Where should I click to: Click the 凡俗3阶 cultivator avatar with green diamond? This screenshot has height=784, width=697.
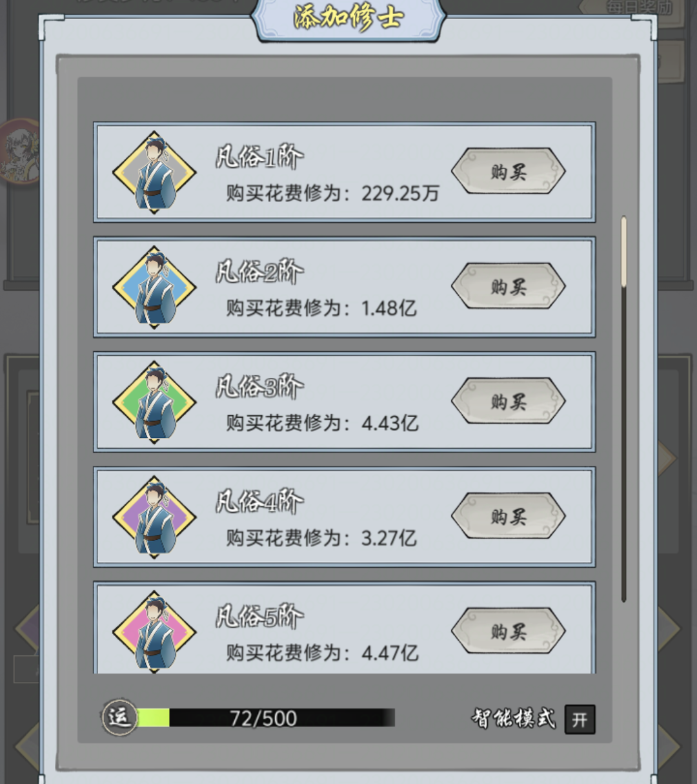154,402
